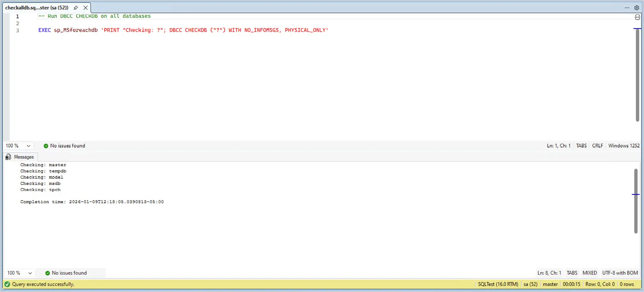Open the tab overflow ellipsis menu
This screenshot has height=292, width=644.
pos(627,8)
